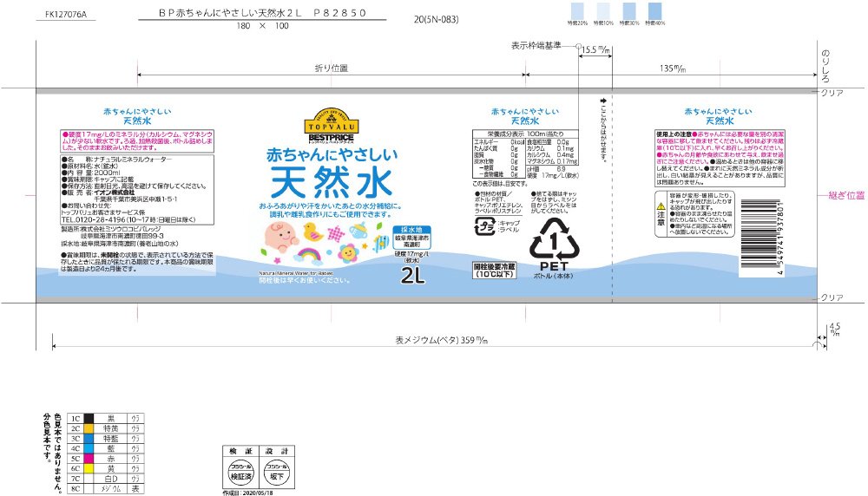This screenshot has width=868, height=496.
Task: Click the rainbow illustration
Action: (x=309, y=256)
